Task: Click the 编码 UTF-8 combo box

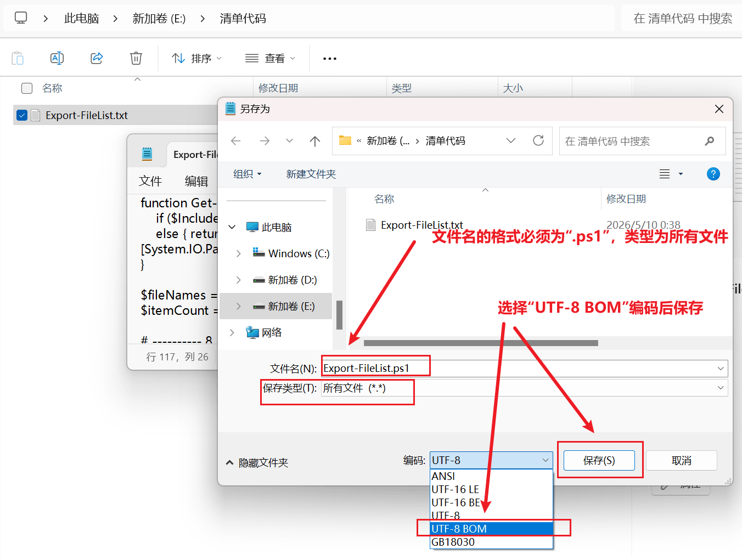Action: pyautogui.click(x=491, y=460)
